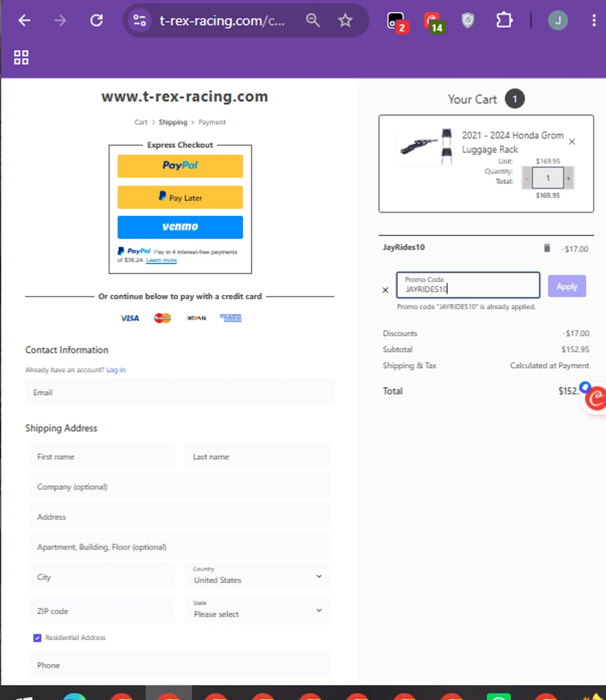Uncheck the Residential Address checkbox
The width and height of the screenshot is (606, 700).
click(x=37, y=638)
